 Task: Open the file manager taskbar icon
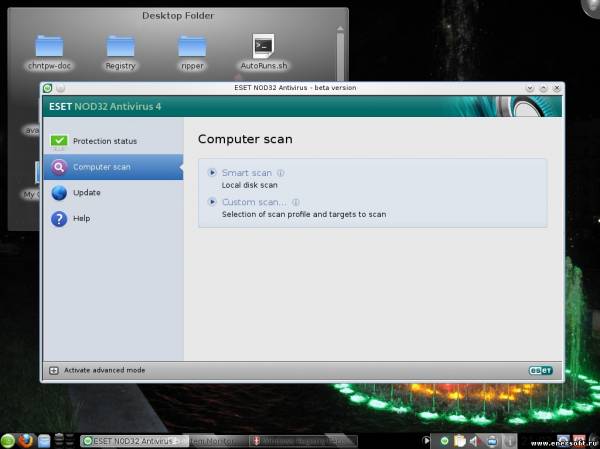tap(44, 441)
